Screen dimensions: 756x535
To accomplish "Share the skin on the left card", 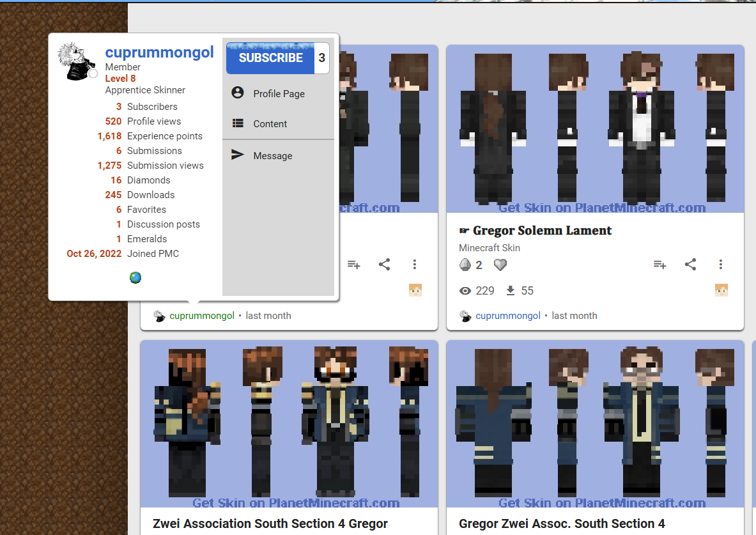I will click(x=384, y=265).
